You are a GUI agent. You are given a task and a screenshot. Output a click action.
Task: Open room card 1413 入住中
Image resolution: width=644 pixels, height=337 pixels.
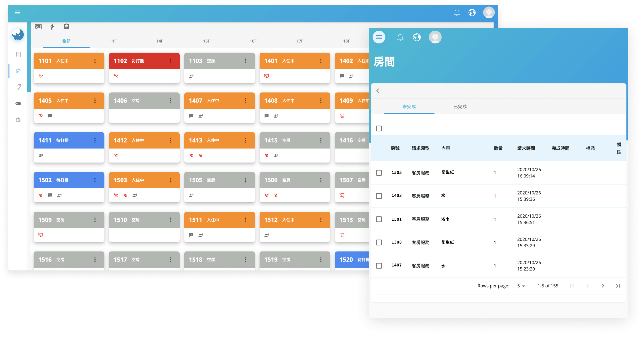219,147
